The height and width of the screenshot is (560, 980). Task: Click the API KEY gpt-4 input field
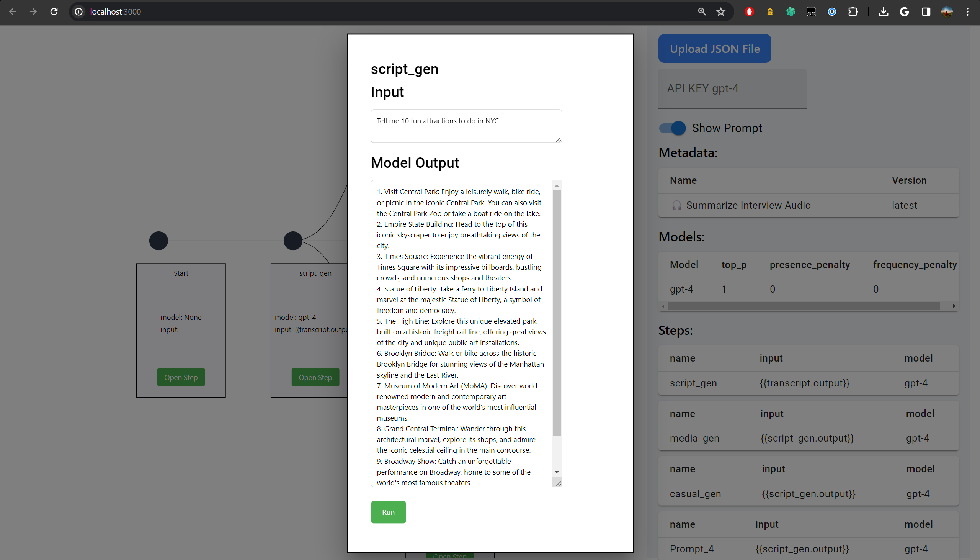point(732,88)
